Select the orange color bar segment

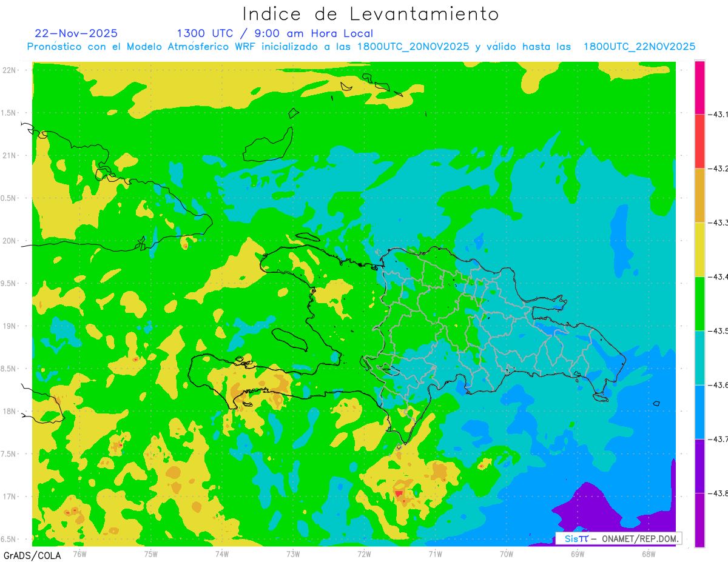tap(699, 195)
